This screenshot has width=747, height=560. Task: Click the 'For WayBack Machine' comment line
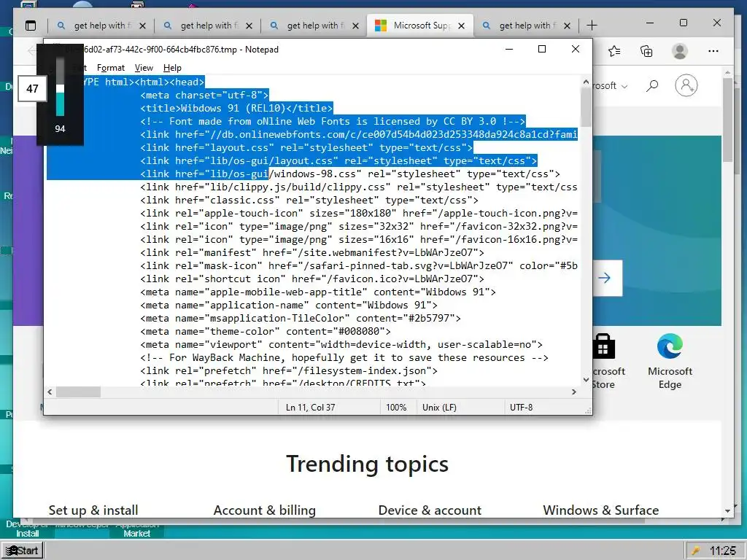point(344,357)
